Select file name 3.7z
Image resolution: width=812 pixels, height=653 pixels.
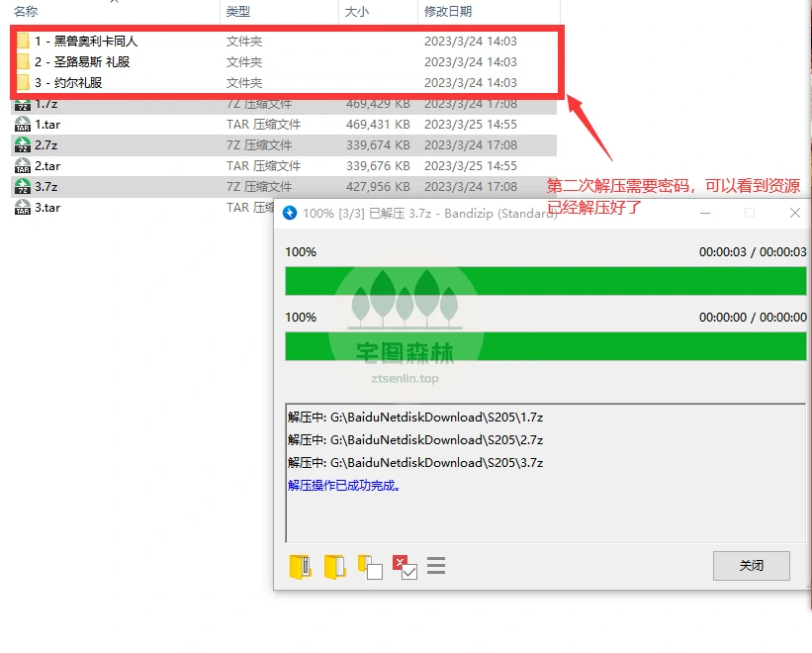(x=46, y=186)
